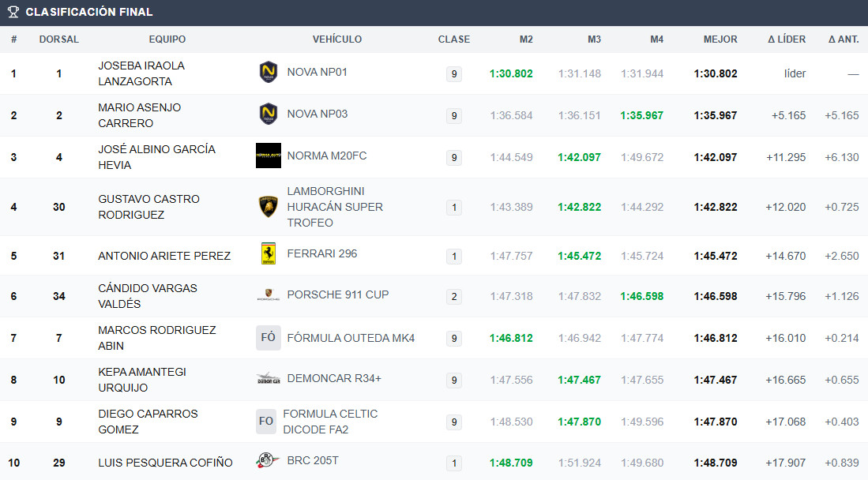Click green M4 time 1:35.967
The image size is (868, 480).
pos(641,116)
